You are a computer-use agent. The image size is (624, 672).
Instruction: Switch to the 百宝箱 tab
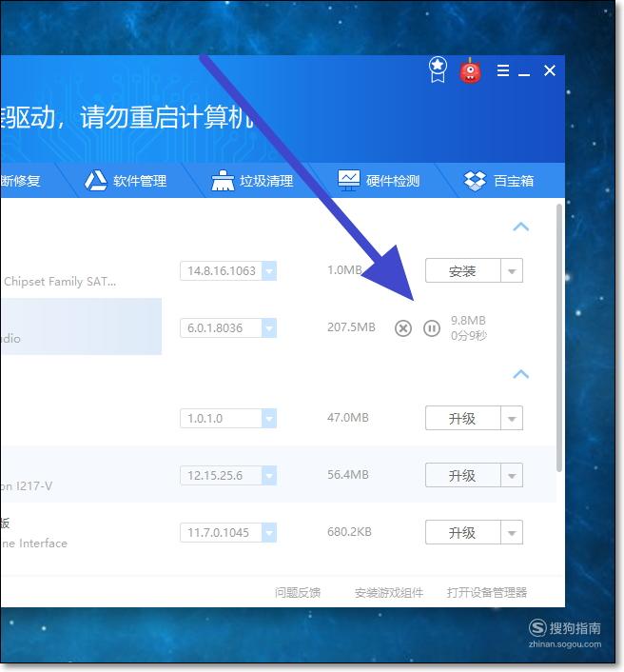(498, 181)
